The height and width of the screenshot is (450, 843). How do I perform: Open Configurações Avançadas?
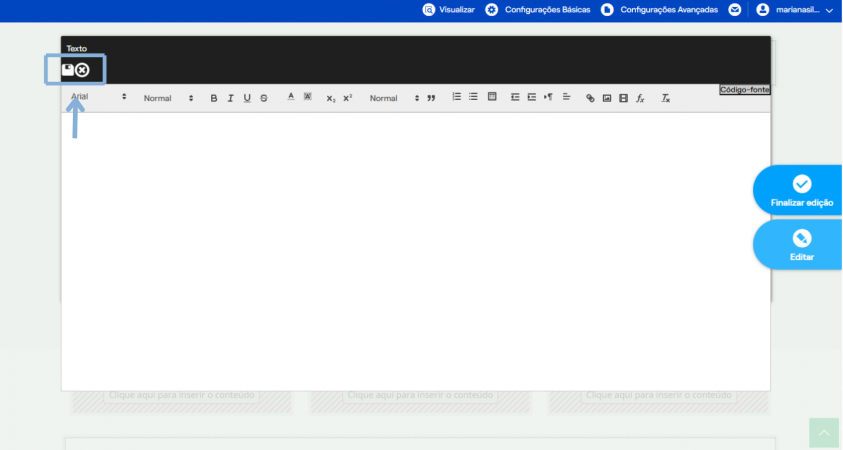(x=660, y=10)
